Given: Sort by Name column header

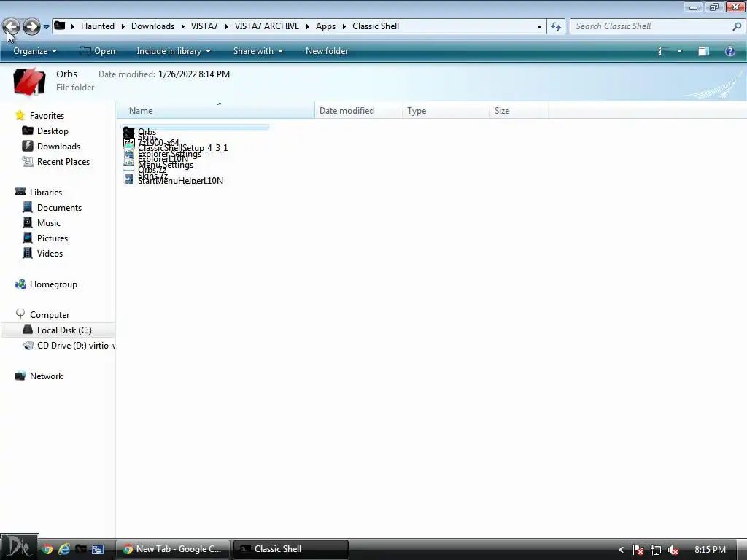Looking at the screenshot, I should (x=216, y=111).
